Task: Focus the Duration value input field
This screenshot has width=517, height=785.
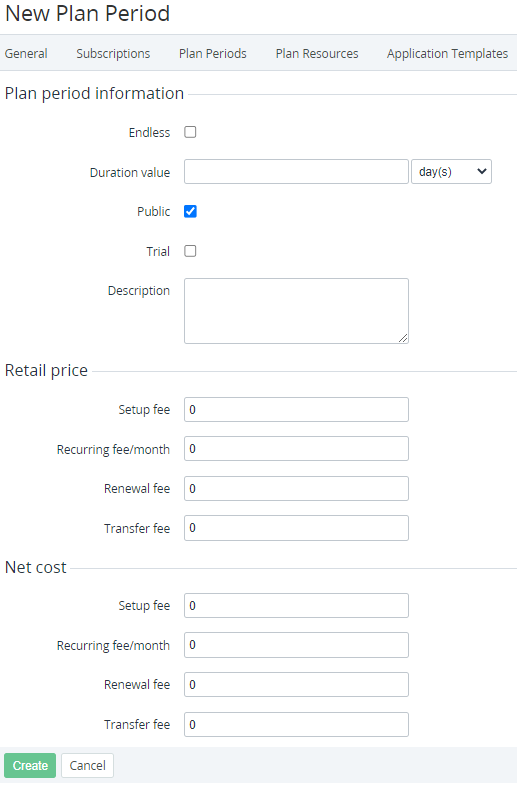Action: click(296, 172)
